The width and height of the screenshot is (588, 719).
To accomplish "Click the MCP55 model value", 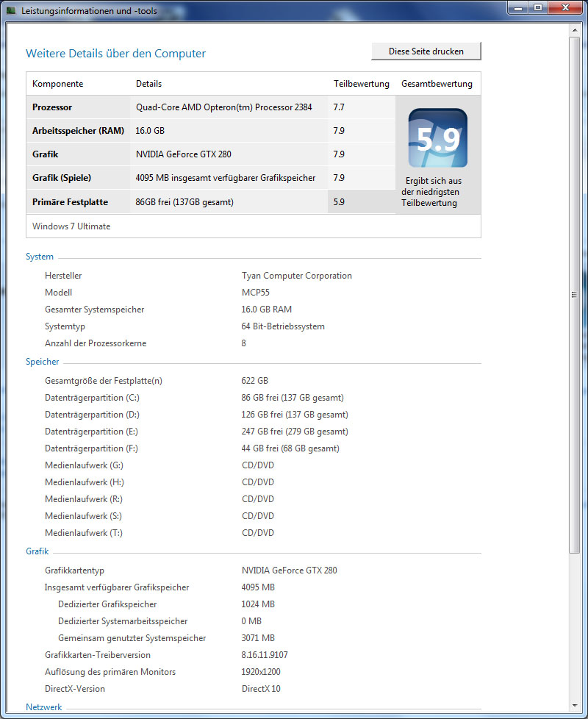I will (255, 293).
